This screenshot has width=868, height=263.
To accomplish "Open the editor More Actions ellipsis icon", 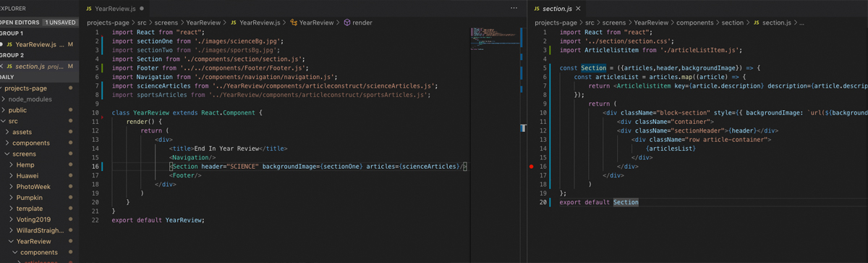I will (x=514, y=8).
